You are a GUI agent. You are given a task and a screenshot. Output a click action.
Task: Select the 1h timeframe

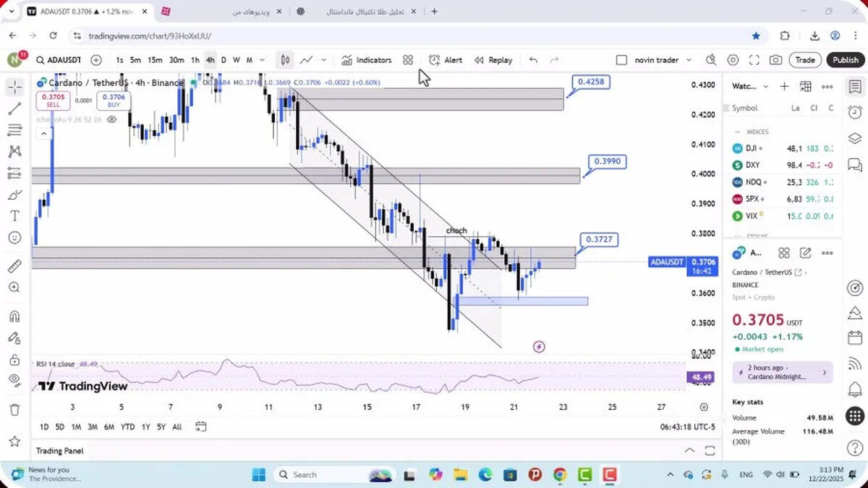195,60
